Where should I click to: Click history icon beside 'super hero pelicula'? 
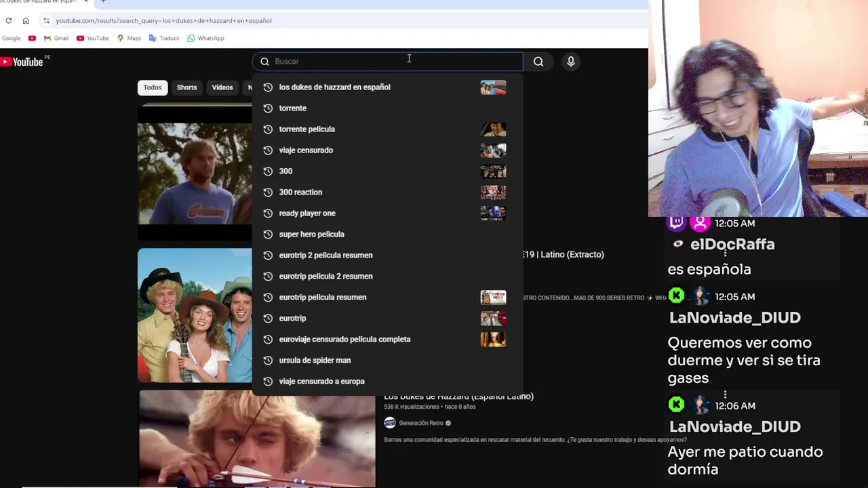[268, 234]
